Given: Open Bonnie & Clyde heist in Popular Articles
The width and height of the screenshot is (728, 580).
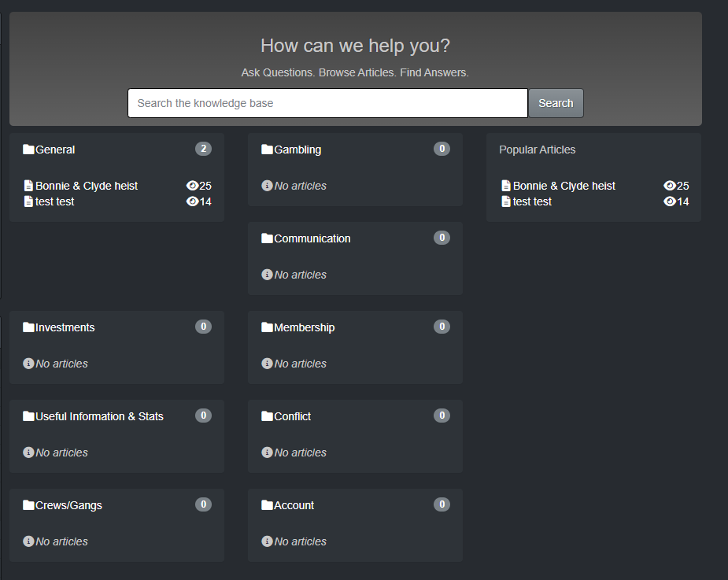Looking at the screenshot, I should pyautogui.click(x=564, y=186).
